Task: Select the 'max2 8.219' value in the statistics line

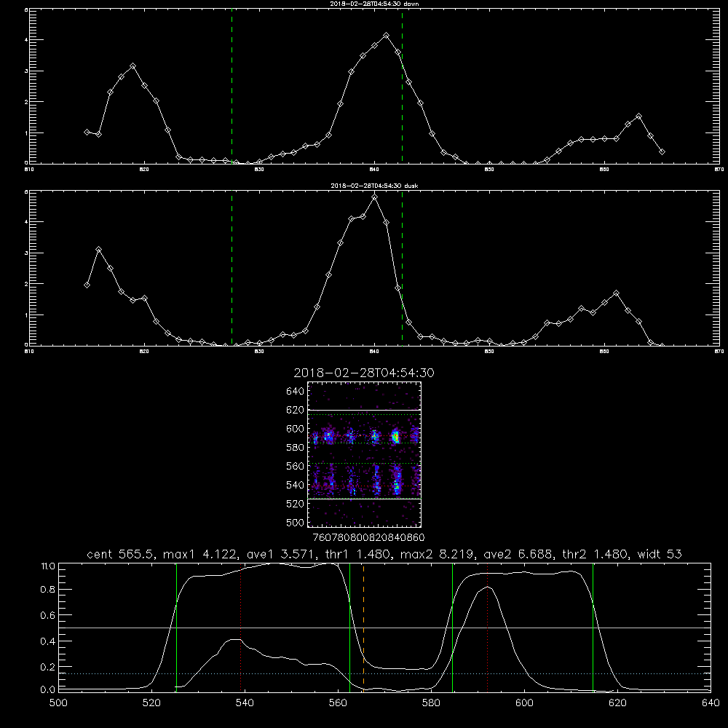Action: coord(438,554)
